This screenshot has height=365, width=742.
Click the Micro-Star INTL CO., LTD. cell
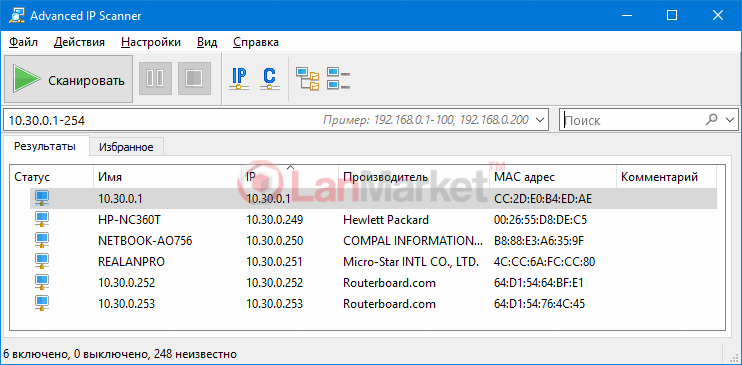(412, 262)
